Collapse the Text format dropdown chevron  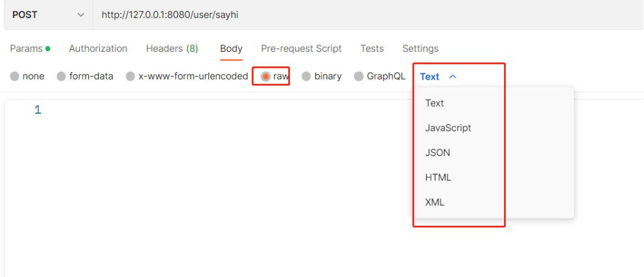click(453, 76)
